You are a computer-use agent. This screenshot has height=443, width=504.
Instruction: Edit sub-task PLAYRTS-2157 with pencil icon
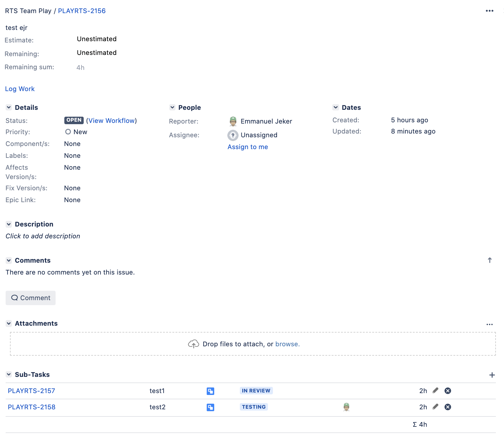tap(435, 391)
